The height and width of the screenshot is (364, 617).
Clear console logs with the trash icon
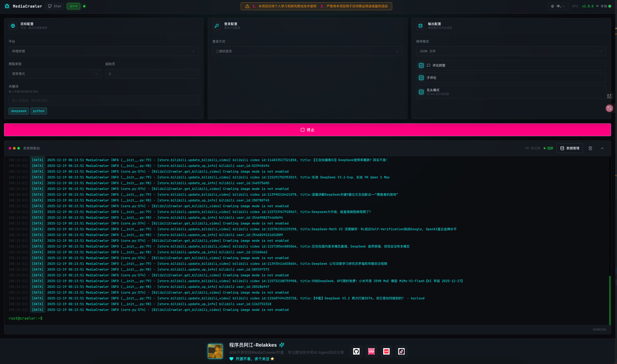coord(590,148)
